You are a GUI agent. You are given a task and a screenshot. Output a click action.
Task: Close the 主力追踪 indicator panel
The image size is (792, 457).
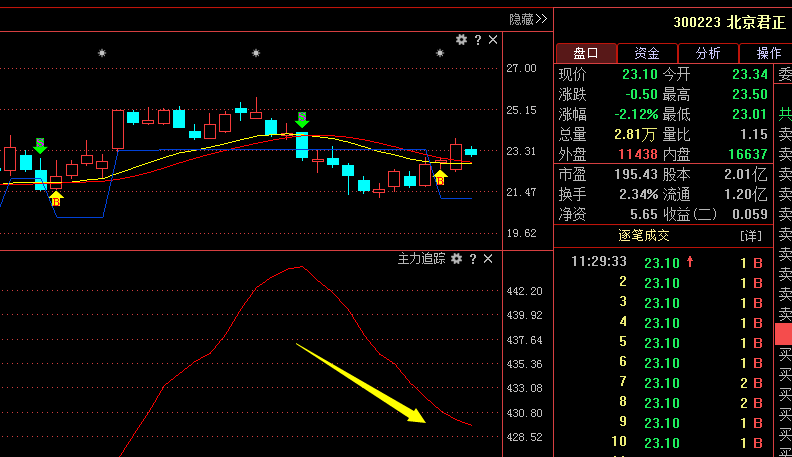pos(488,259)
